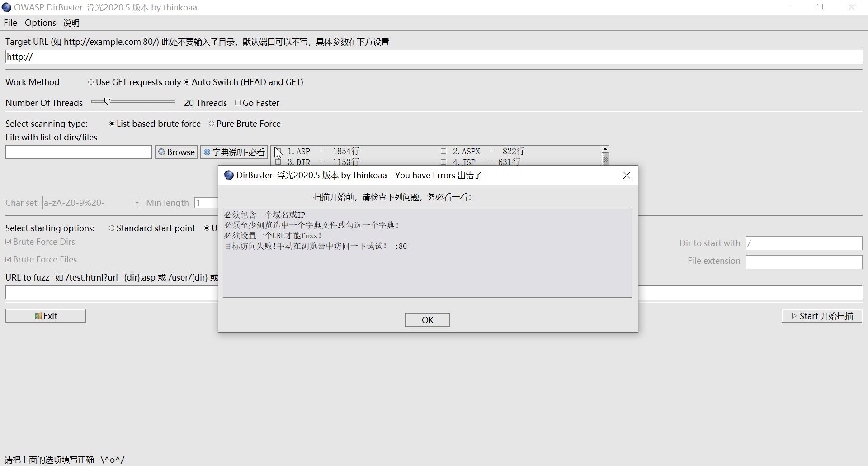
Task: Click the info icon on 字典说明
Action: click(207, 152)
